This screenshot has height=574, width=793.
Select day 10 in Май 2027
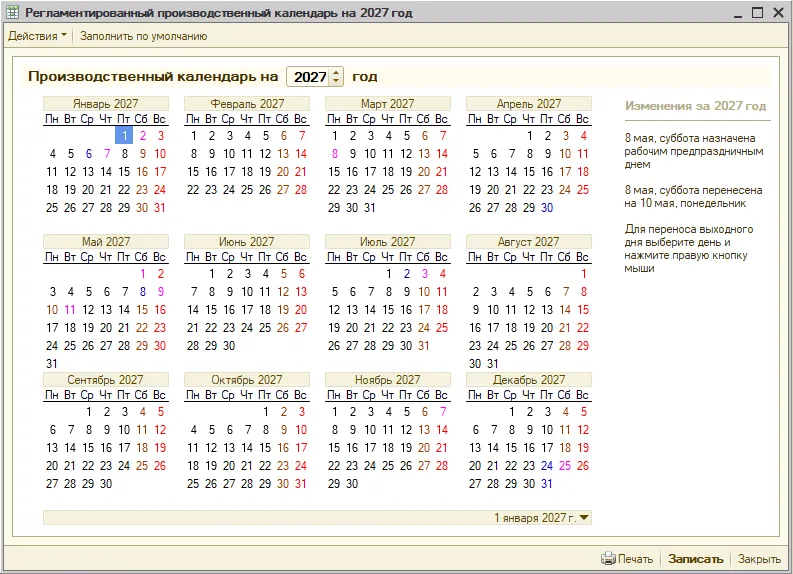(x=52, y=310)
